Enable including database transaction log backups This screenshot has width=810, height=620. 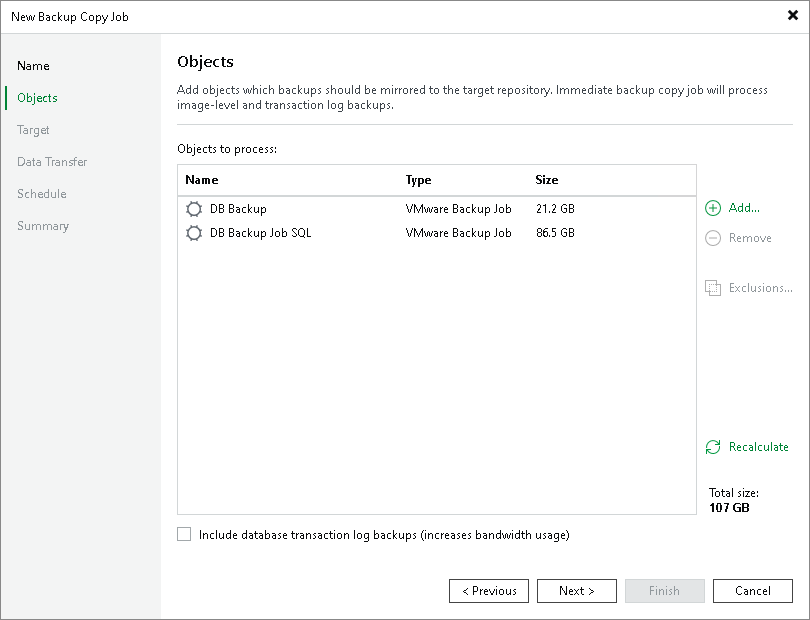click(184, 535)
